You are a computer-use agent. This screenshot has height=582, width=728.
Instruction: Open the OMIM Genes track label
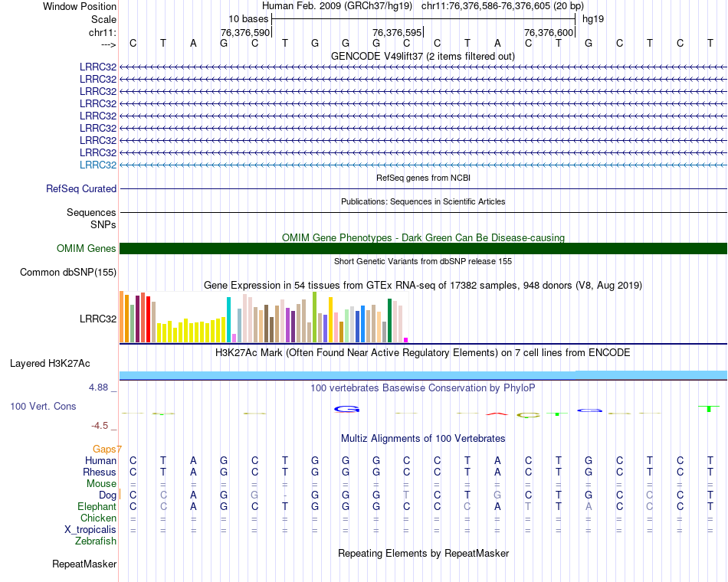pos(86,248)
